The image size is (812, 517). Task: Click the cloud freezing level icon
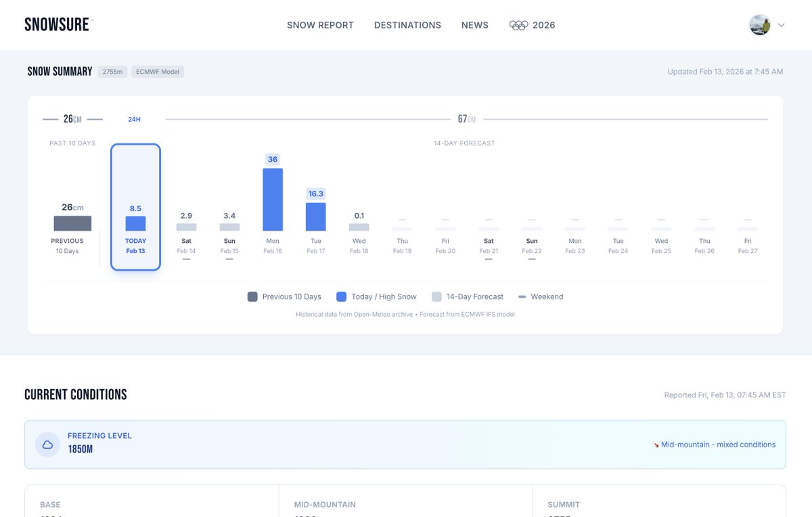[48, 445]
